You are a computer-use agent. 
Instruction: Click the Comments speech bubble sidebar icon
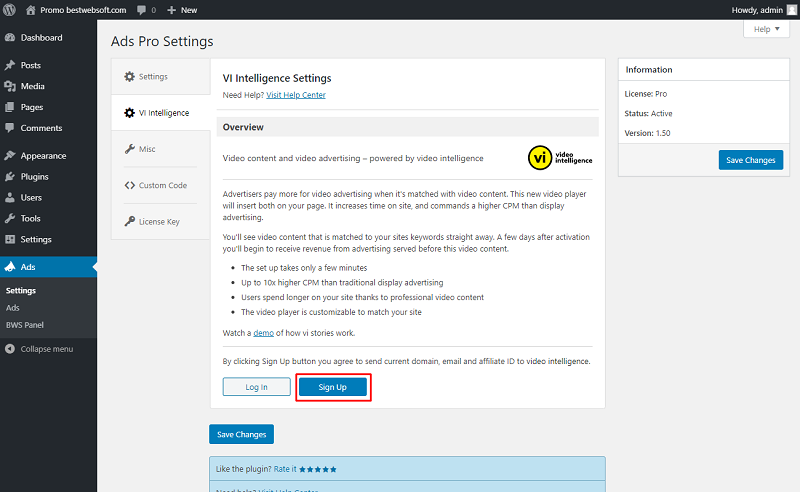tap(10, 128)
